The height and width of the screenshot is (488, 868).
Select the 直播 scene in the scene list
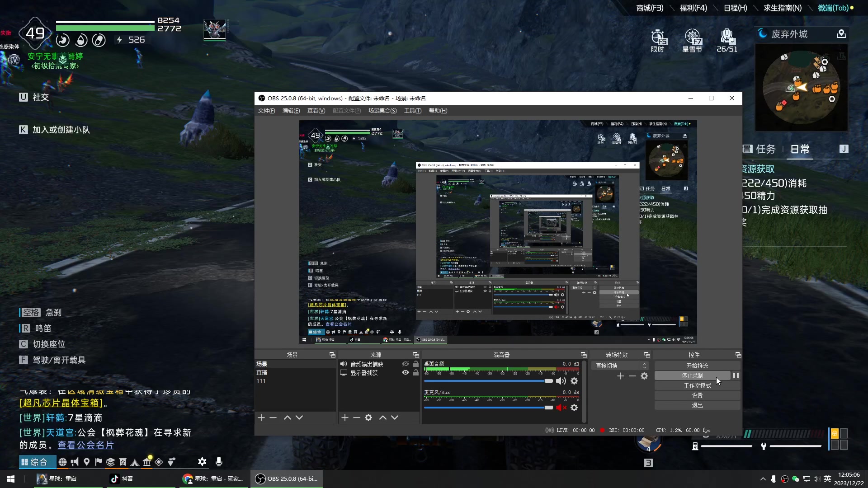295,372
